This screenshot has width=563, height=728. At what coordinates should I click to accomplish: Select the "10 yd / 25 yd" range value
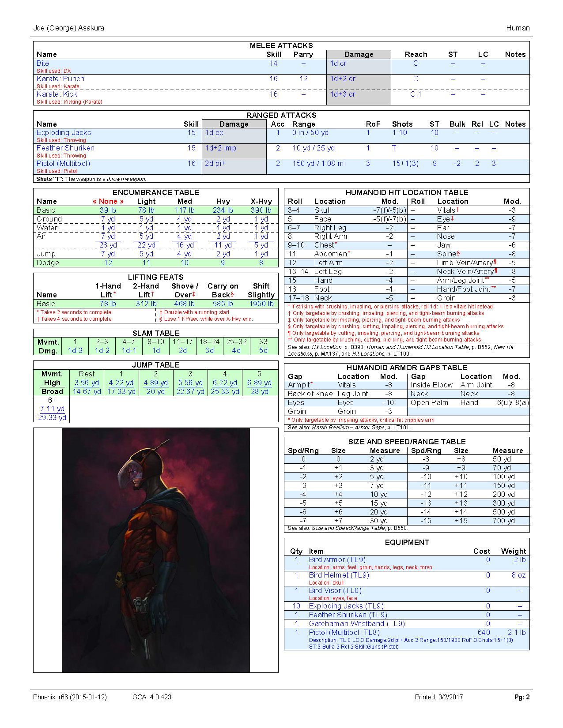point(314,148)
